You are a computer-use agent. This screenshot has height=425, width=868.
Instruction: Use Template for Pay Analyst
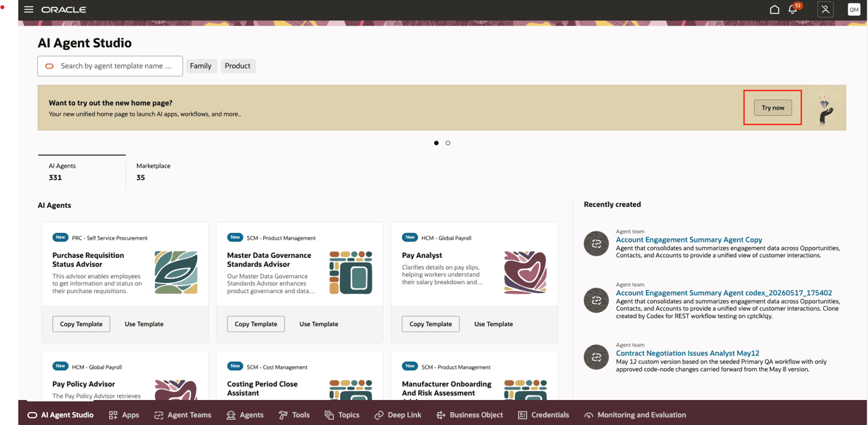click(493, 324)
